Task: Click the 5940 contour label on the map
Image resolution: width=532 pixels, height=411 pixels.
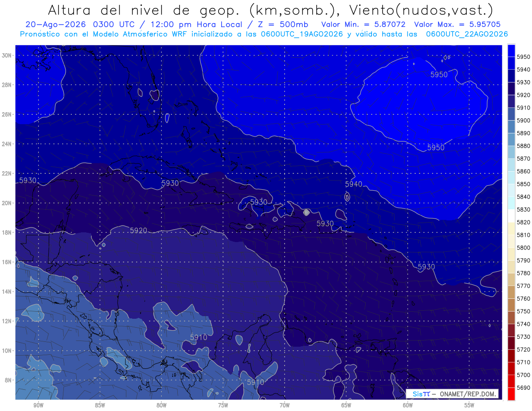Action: [354, 184]
